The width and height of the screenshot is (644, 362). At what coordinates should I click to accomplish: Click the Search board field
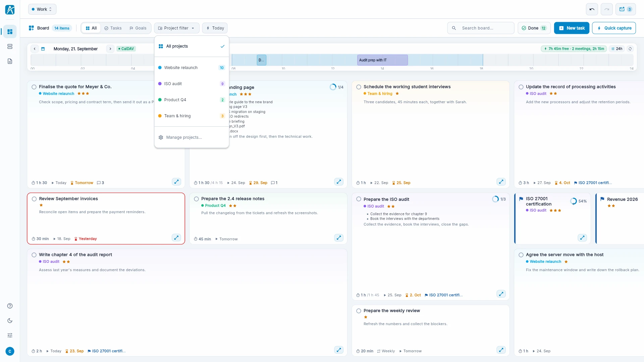point(481,28)
